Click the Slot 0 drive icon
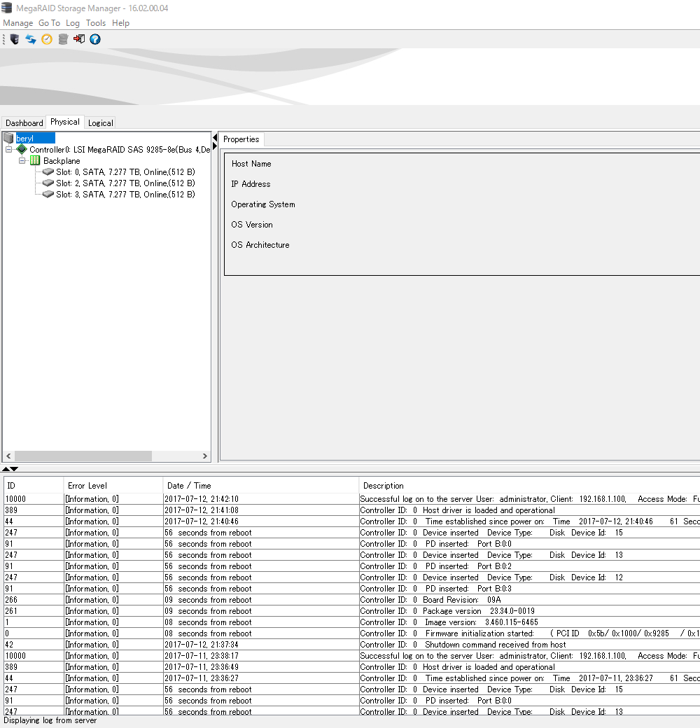This screenshot has height=728, width=700. pos(48,171)
